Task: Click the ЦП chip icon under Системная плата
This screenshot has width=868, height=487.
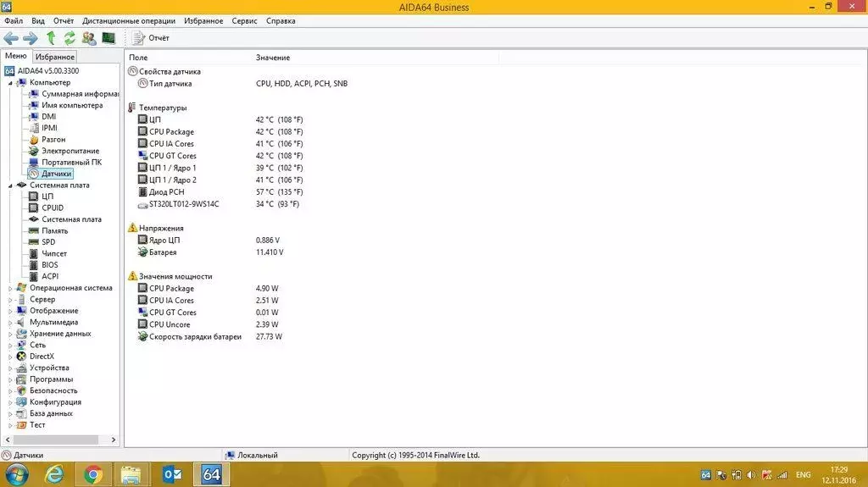Action: (x=34, y=196)
